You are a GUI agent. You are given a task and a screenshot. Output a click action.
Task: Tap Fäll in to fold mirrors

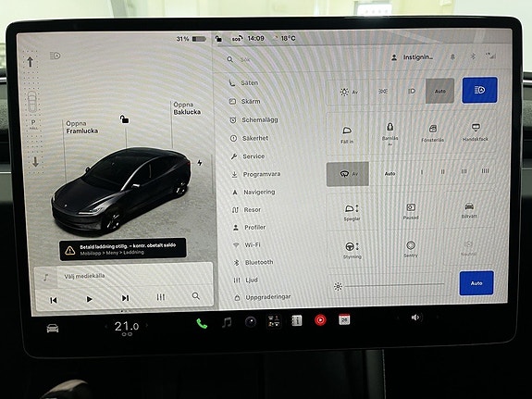[x=347, y=135]
